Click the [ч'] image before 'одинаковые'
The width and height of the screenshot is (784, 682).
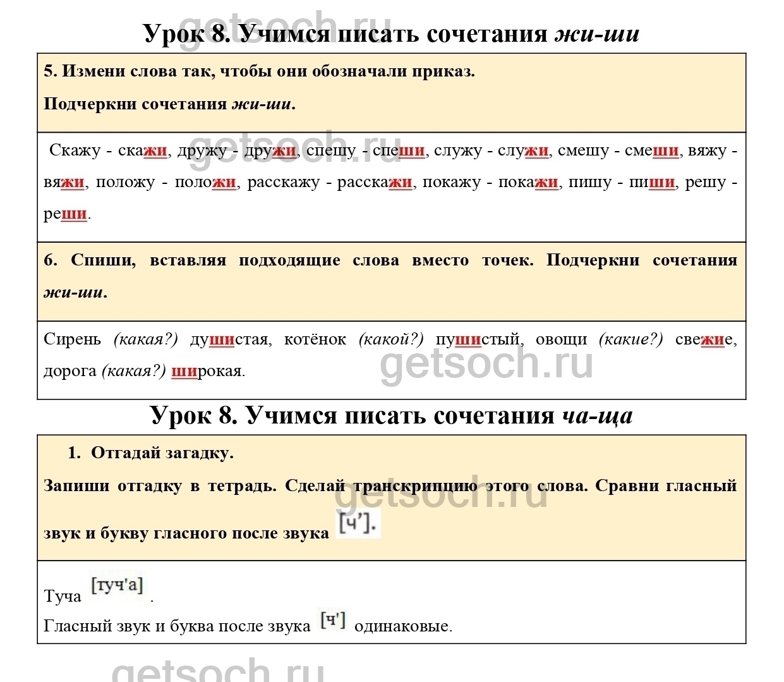(x=332, y=621)
